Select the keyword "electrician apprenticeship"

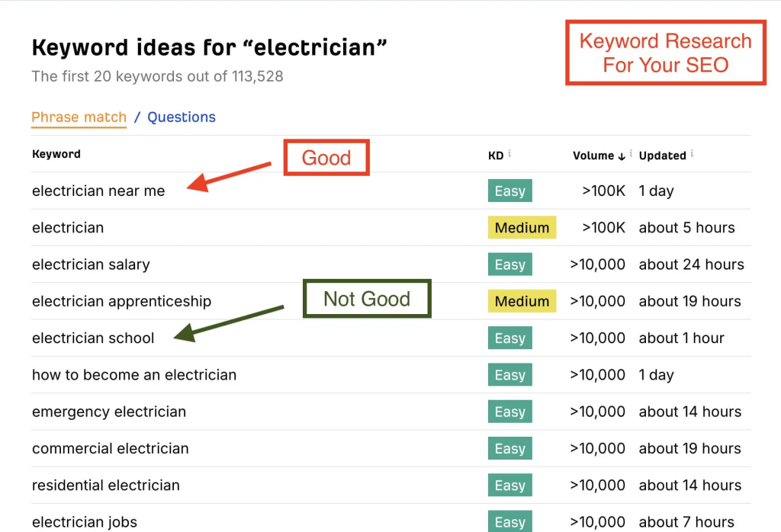121,301
